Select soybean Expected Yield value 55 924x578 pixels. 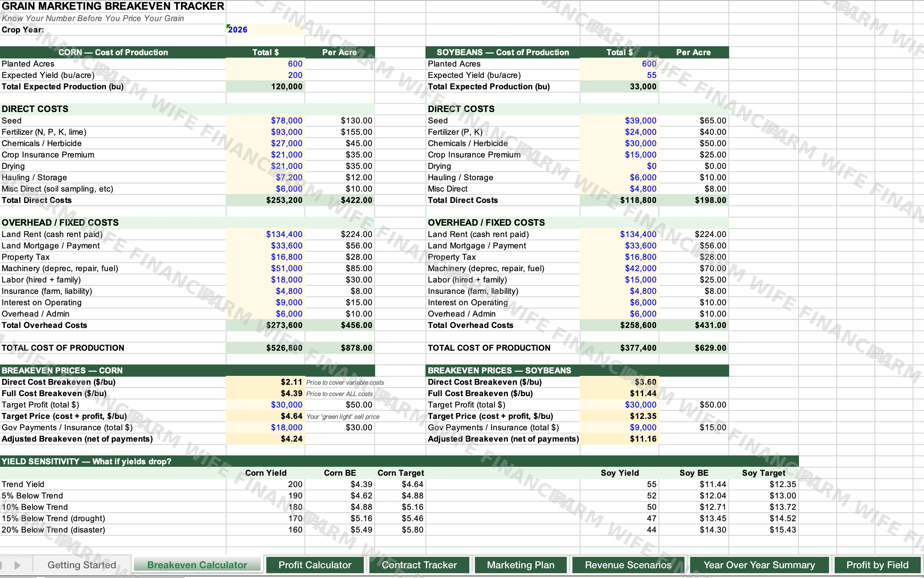click(619, 75)
